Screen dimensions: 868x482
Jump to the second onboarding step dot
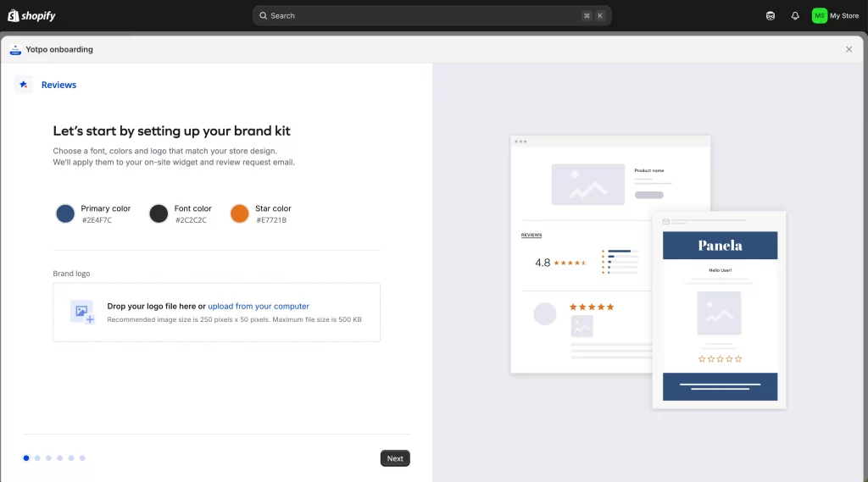coord(37,458)
